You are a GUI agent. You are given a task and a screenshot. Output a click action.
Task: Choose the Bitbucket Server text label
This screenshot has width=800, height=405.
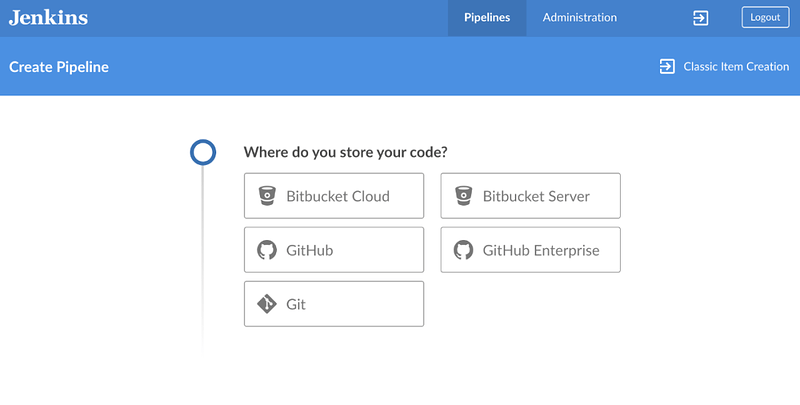pyautogui.click(x=536, y=196)
